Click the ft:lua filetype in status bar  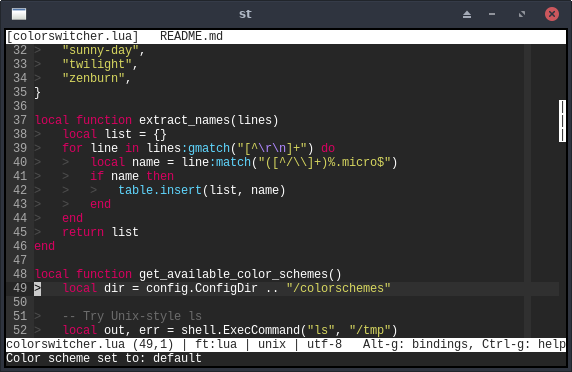(x=216, y=344)
